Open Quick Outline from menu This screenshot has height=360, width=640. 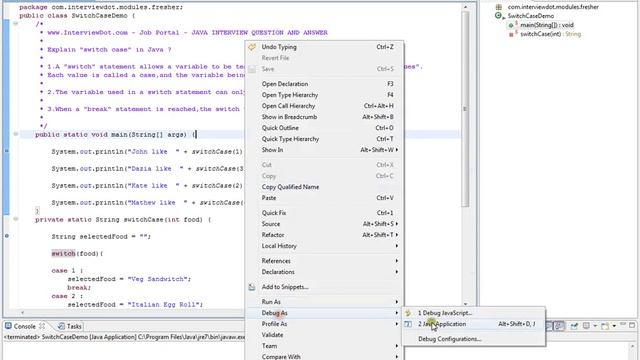pyautogui.click(x=324, y=128)
